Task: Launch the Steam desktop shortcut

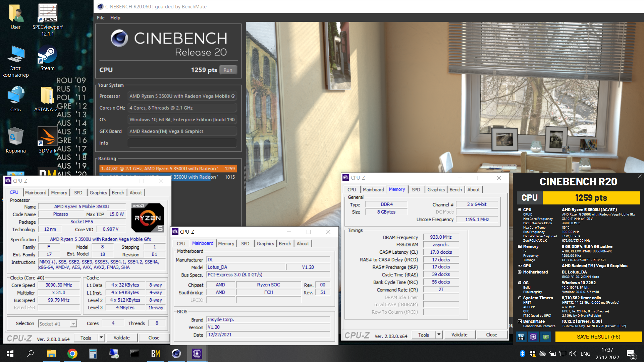Action: [47, 58]
